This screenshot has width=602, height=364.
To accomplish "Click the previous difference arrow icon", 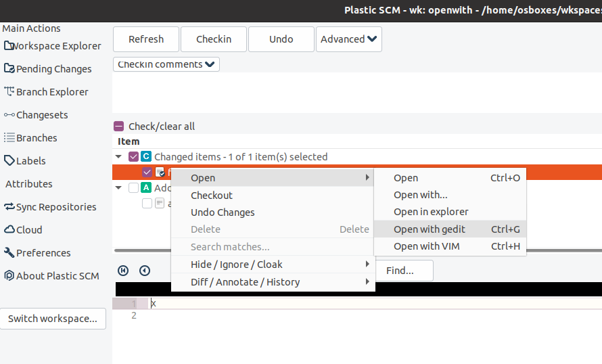I will [145, 271].
